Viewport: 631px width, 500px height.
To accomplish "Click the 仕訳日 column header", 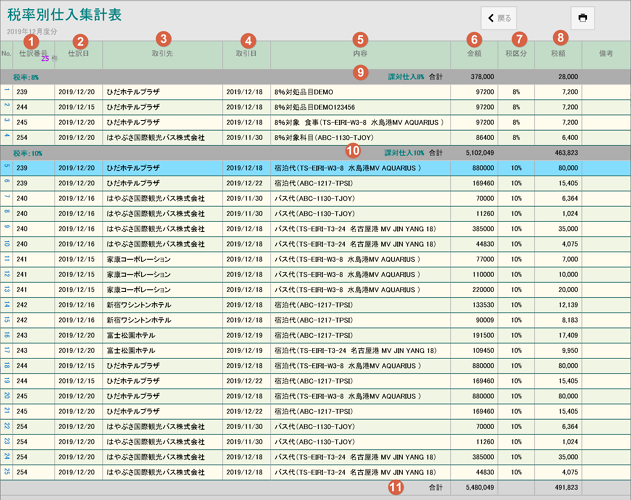I will (78, 53).
